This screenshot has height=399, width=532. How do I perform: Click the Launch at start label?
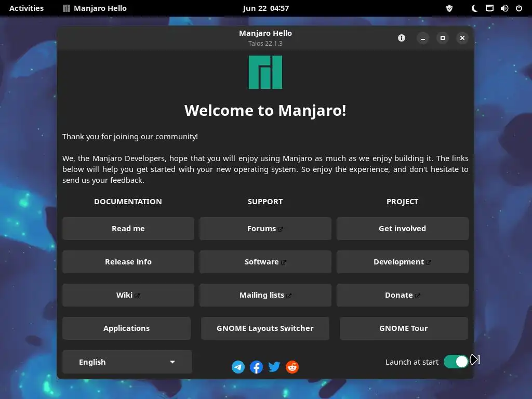[412, 362]
